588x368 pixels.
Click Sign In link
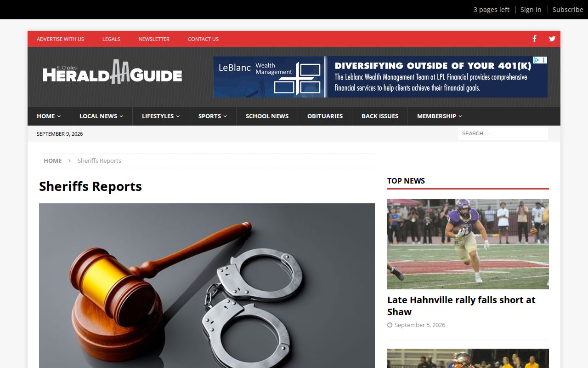coord(531,10)
